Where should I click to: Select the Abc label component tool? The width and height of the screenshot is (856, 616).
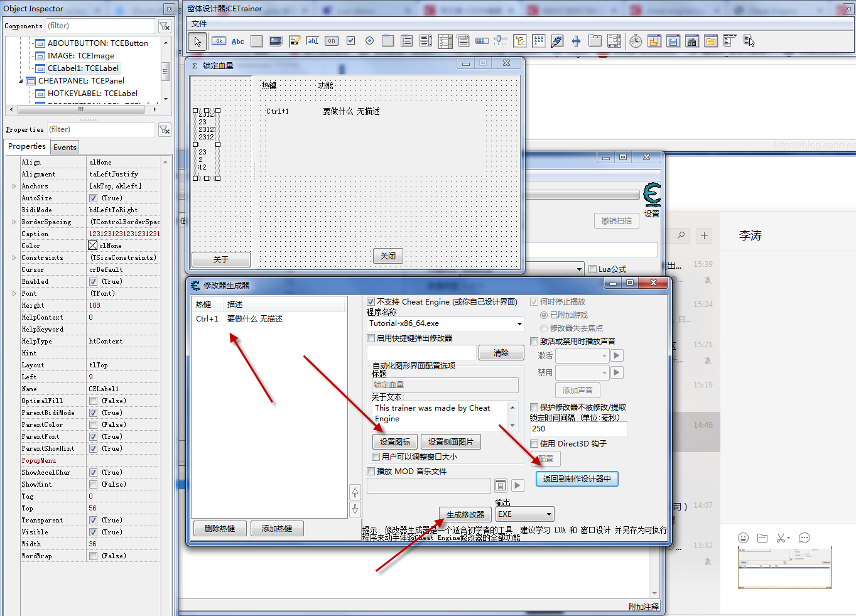(x=237, y=41)
